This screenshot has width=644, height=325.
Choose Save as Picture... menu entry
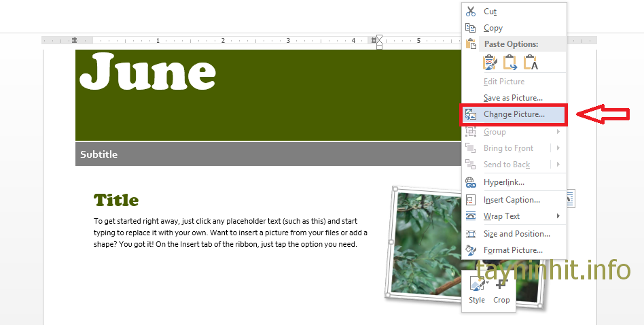point(513,98)
